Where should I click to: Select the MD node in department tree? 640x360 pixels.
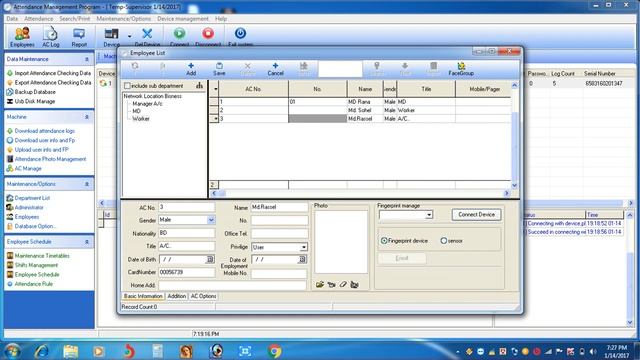pos(136,111)
